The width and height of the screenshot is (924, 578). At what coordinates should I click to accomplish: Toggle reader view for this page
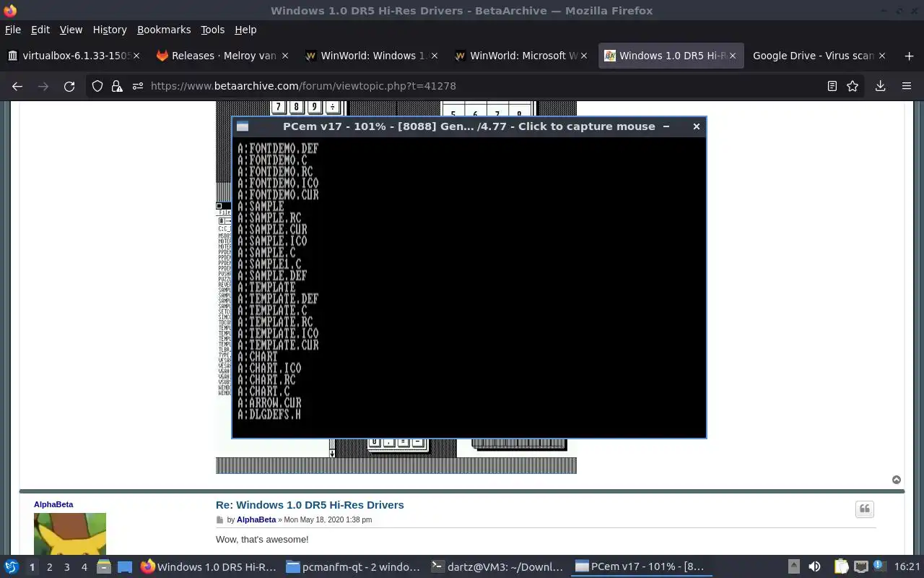point(832,86)
